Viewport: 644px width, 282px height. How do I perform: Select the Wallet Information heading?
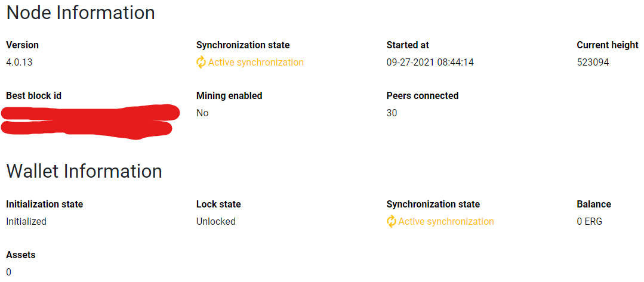coord(84,171)
